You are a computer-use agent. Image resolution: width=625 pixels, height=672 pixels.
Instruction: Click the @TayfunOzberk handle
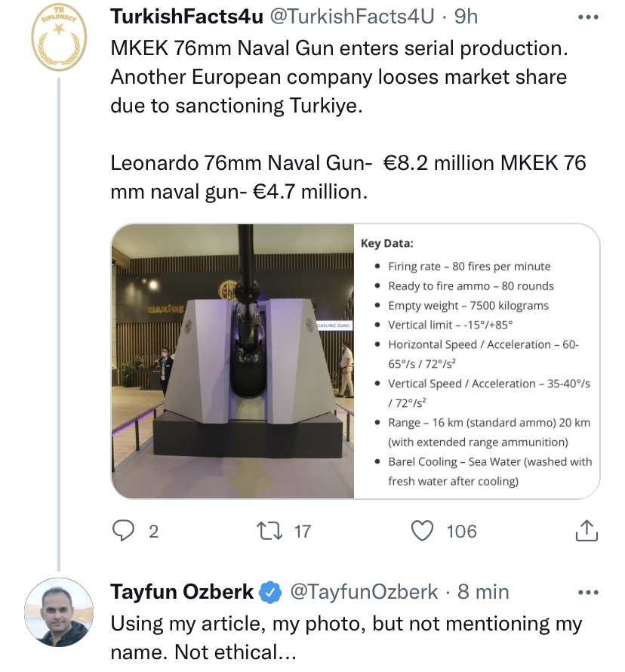pos(364,593)
